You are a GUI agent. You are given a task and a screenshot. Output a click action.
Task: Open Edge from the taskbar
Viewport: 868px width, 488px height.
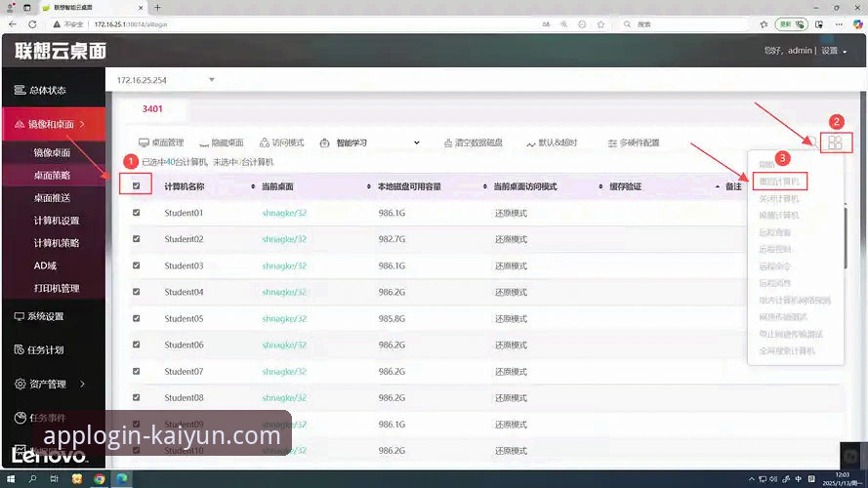point(122,479)
